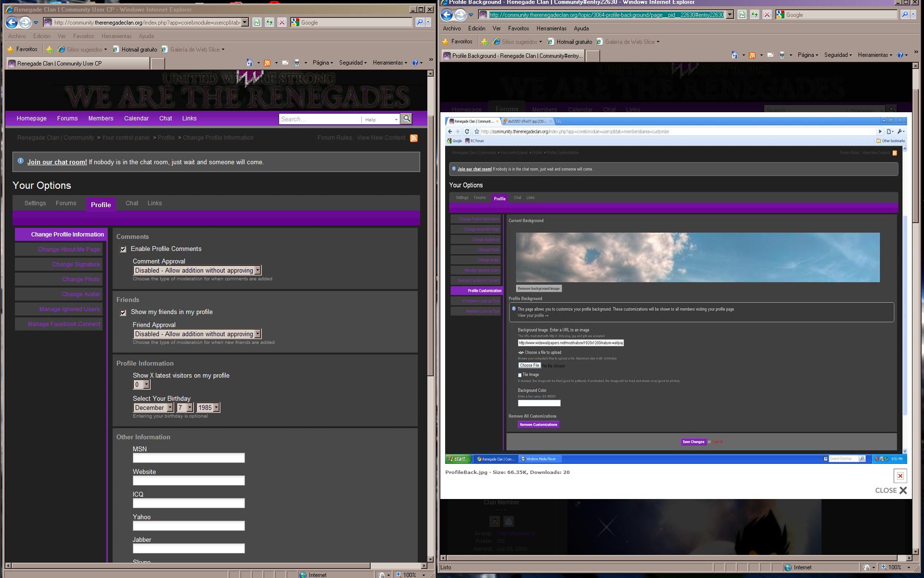Click the red Stop icon in User CP window

pos(282,22)
